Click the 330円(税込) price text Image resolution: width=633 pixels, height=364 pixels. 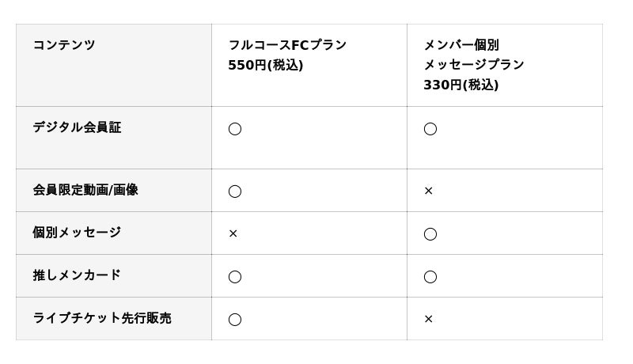[x=461, y=85]
